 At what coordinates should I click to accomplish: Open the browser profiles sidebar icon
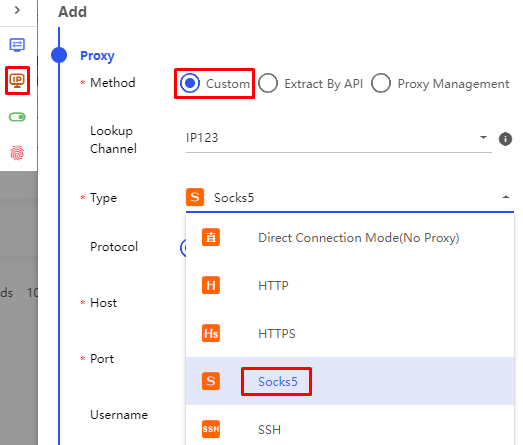(17, 44)
